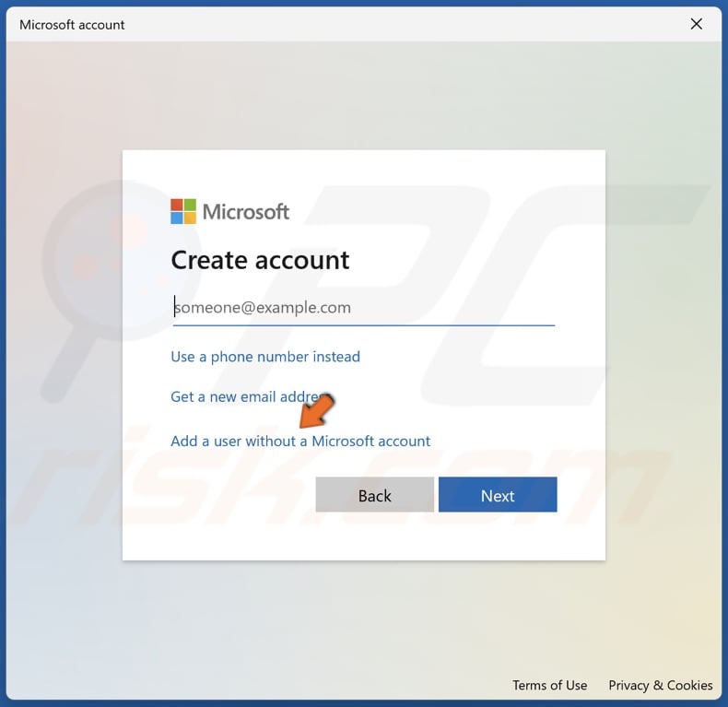Click the 'Create account' heading

tap(260, 260)
